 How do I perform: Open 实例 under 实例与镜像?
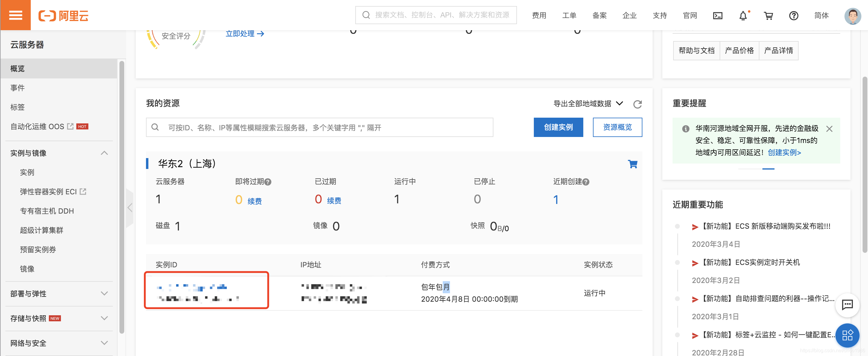tap(27, 172)
